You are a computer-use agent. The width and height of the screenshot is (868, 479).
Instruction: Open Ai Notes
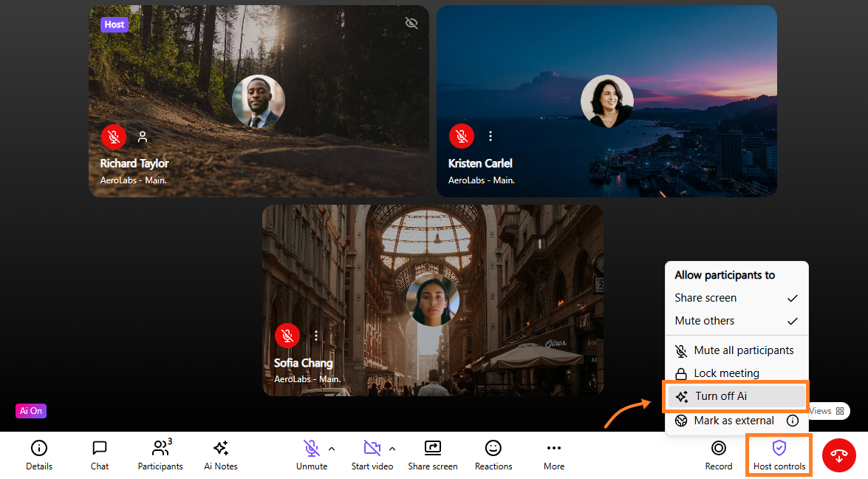[x=221, y=455]
